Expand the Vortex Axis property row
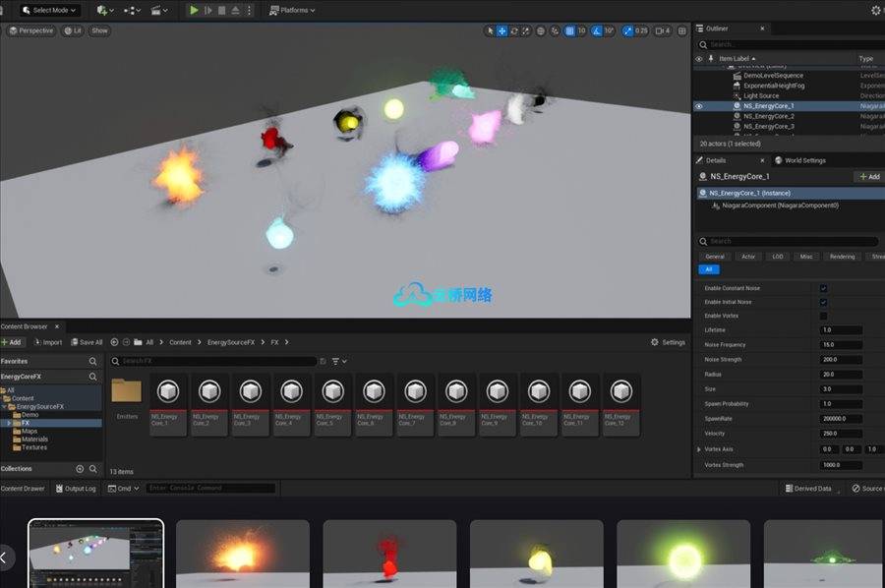This screenshot has width=885, height=588. tap(699, 449)
